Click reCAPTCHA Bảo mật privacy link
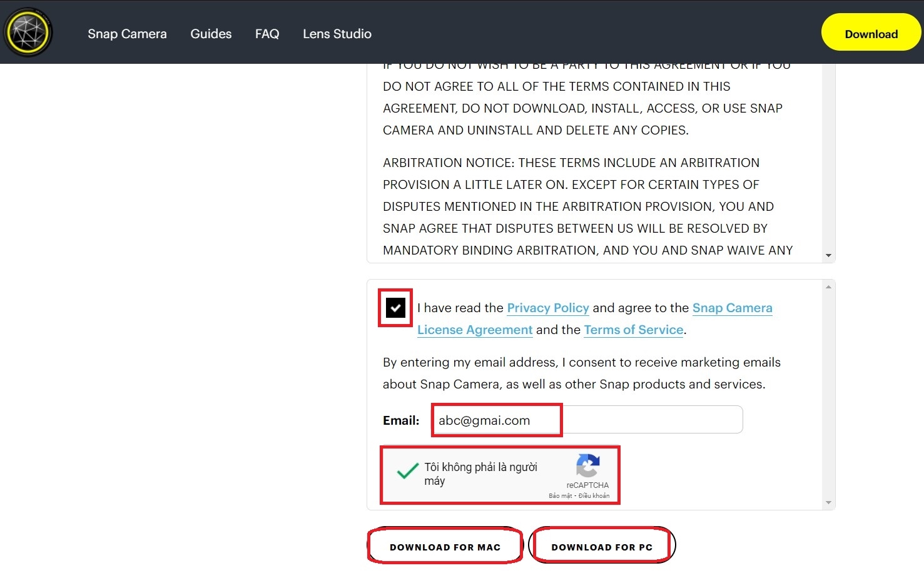The image size is (924, 583). 561,496
